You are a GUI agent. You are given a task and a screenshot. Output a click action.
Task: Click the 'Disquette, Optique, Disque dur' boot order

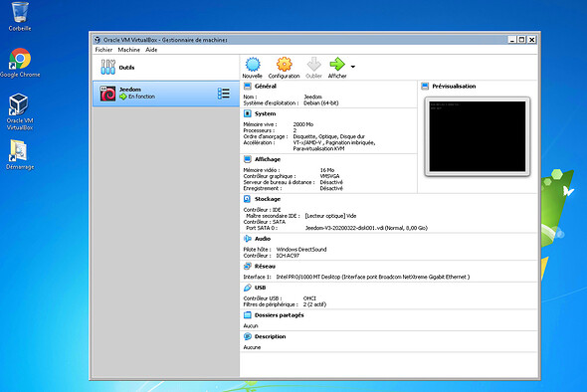(x=328, y=136)
